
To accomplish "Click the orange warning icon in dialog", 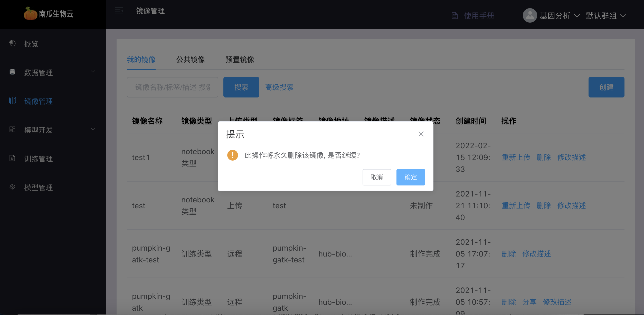I will tap(233, 155).
